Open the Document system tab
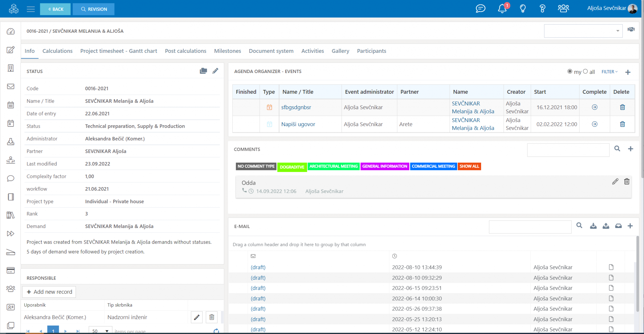Image resolution: width=644 pixels, height=334 pixels. point(271,51)
